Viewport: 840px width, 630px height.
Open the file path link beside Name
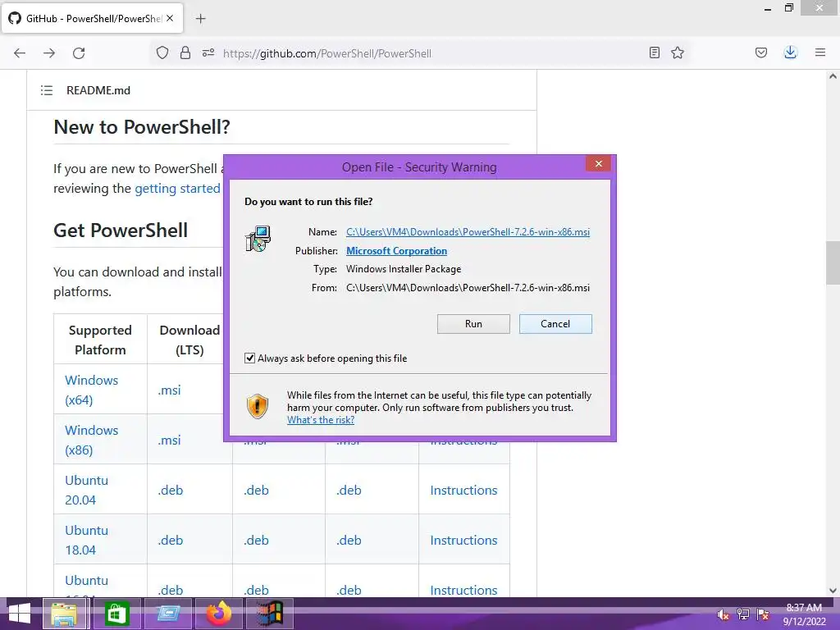pos(468,232)
